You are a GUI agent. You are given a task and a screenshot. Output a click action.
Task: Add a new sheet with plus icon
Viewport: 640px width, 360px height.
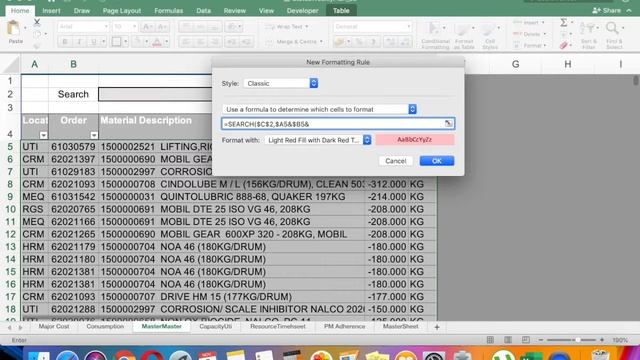pos(437,327)
